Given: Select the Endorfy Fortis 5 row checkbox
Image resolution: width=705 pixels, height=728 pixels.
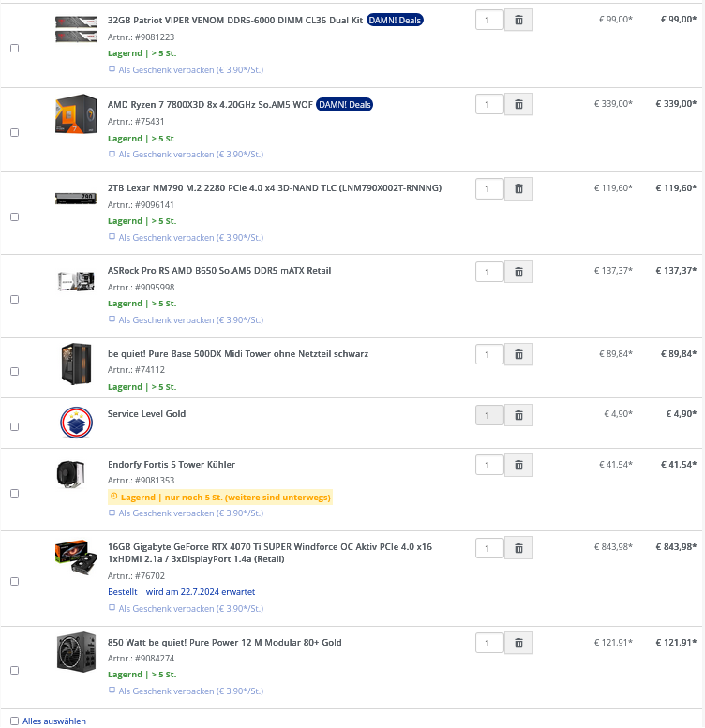Looking at the screenshot, I should point(14,493).
